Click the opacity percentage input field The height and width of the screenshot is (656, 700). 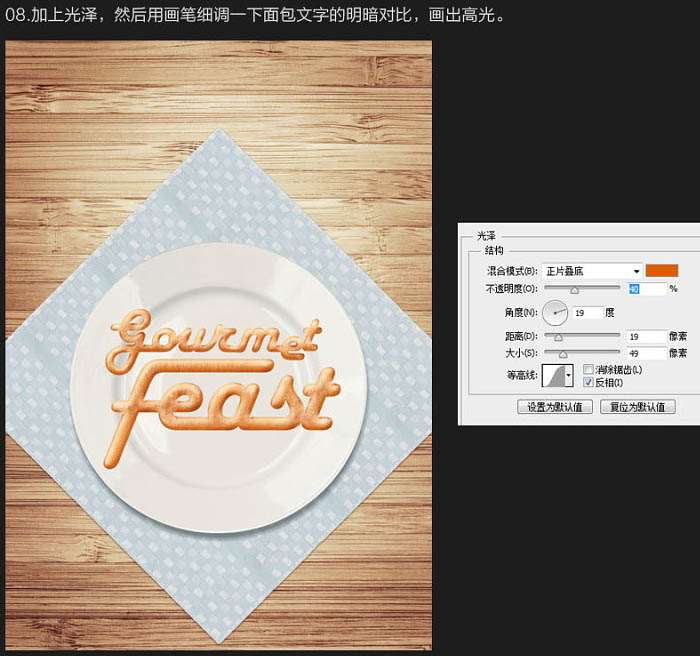point(647,289)
